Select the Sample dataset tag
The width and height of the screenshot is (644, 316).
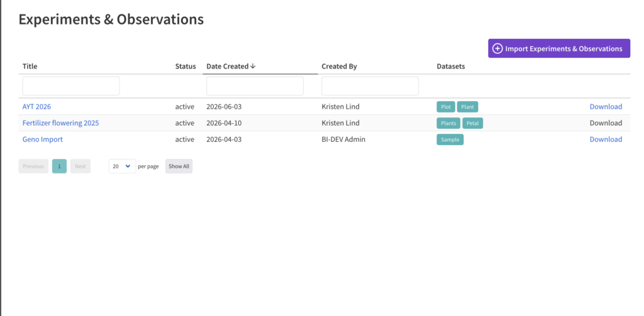(x=450, y=139)
